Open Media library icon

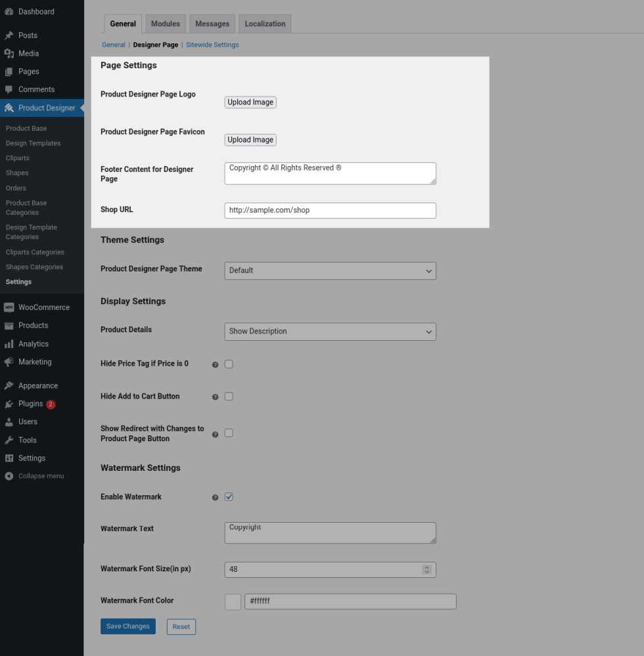(9, 54)
